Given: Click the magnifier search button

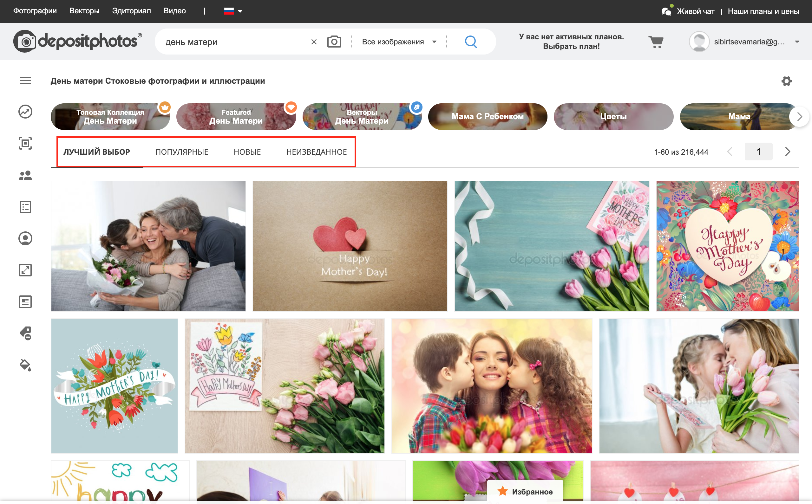Looking at the screenshot, I should click(470, 42).
